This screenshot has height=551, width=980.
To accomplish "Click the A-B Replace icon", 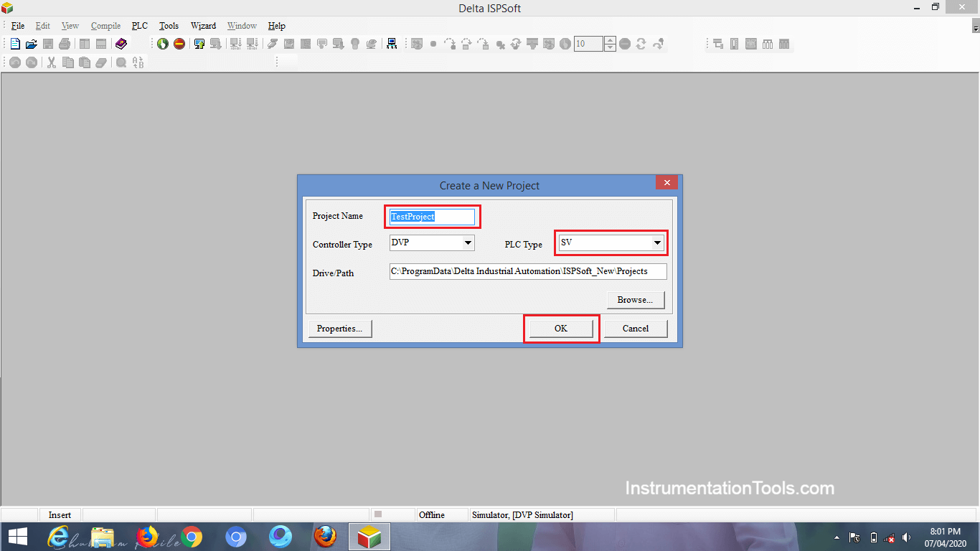I will (138, 62).
